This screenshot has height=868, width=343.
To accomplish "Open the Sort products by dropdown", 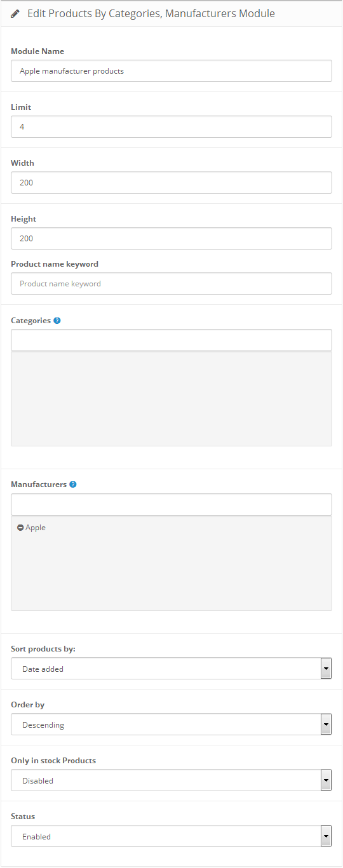I will click(x=171, y=669).
